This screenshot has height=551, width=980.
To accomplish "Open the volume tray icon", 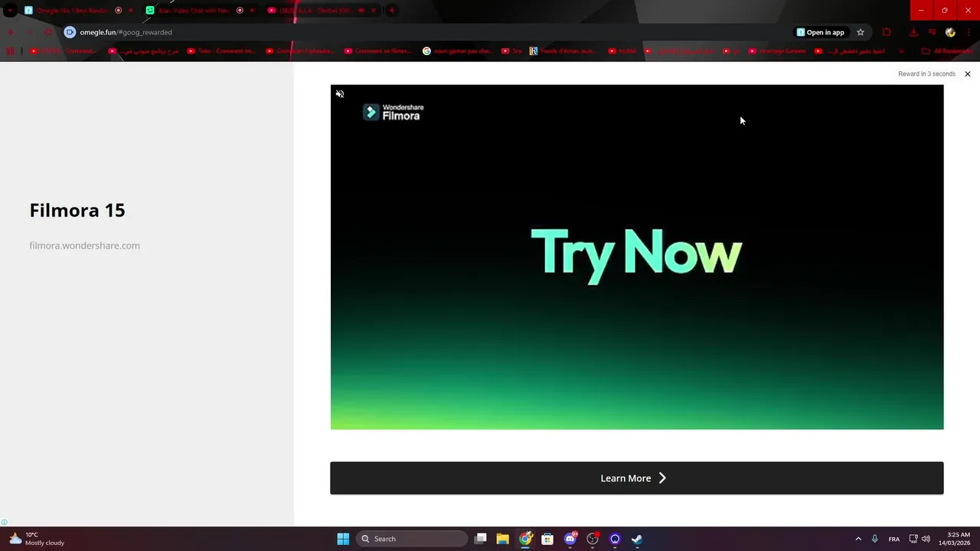I will 926,539.
